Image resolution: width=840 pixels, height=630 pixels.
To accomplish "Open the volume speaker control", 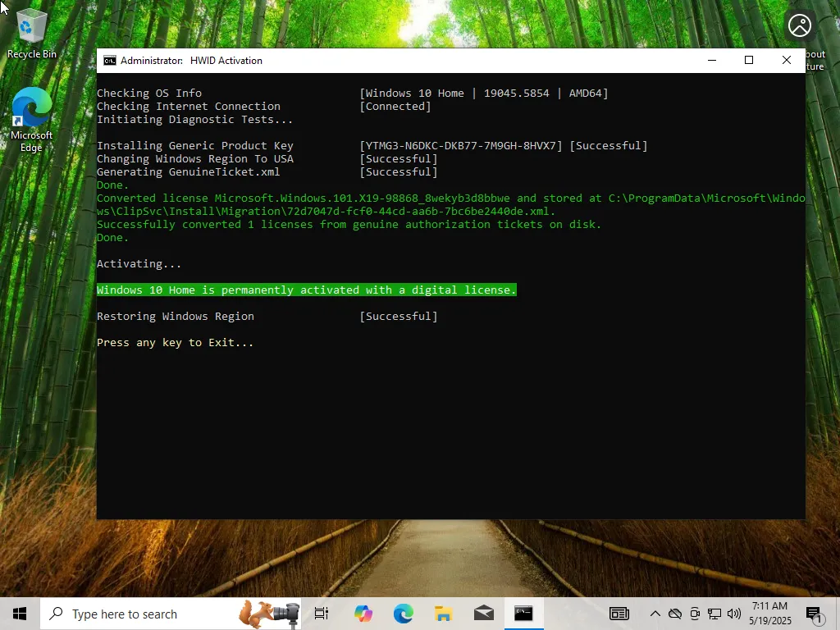I will pos(734,614).
